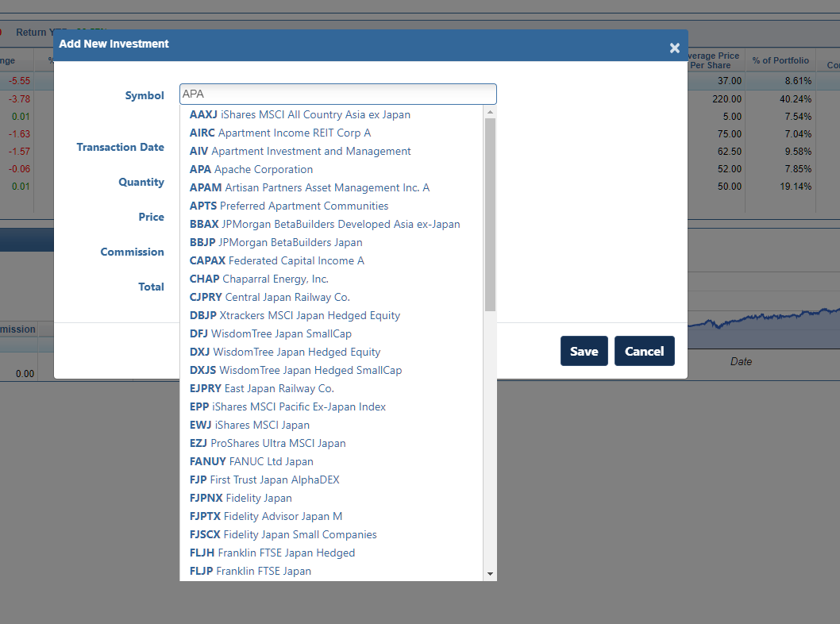Click the 19.14% portfolio value
The width and height of the screenshot is (840, 624).
[x=796, y=187]
